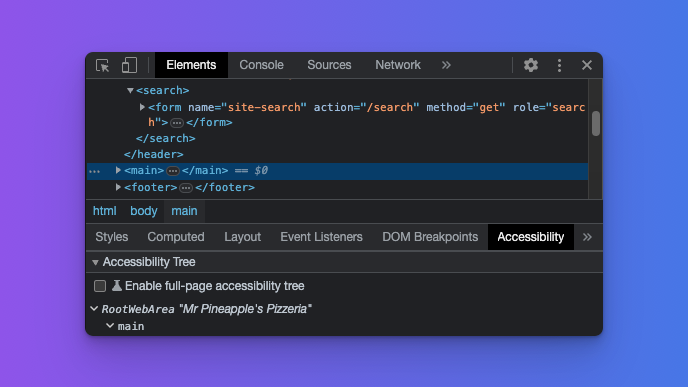Show more sidebar pane tabs
This screenshot has width=688, height=387.
pos(587,237)
